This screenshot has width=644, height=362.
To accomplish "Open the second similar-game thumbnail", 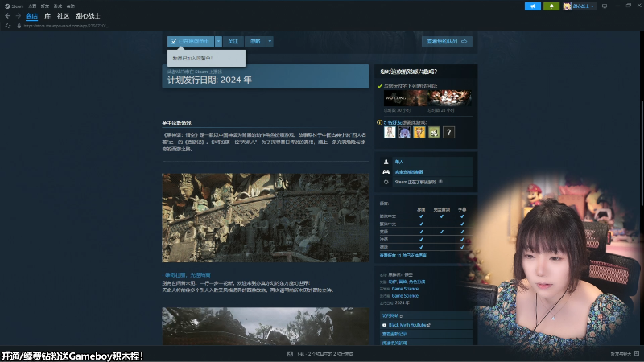I will (450, 98).
